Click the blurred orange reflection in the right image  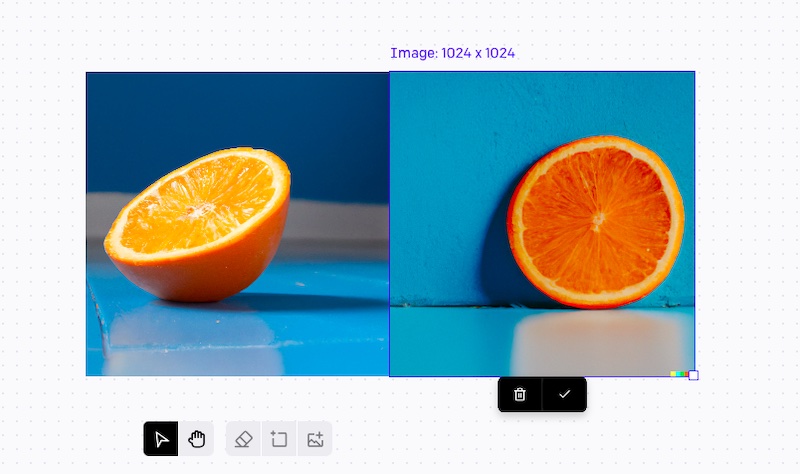pos(590,340)
